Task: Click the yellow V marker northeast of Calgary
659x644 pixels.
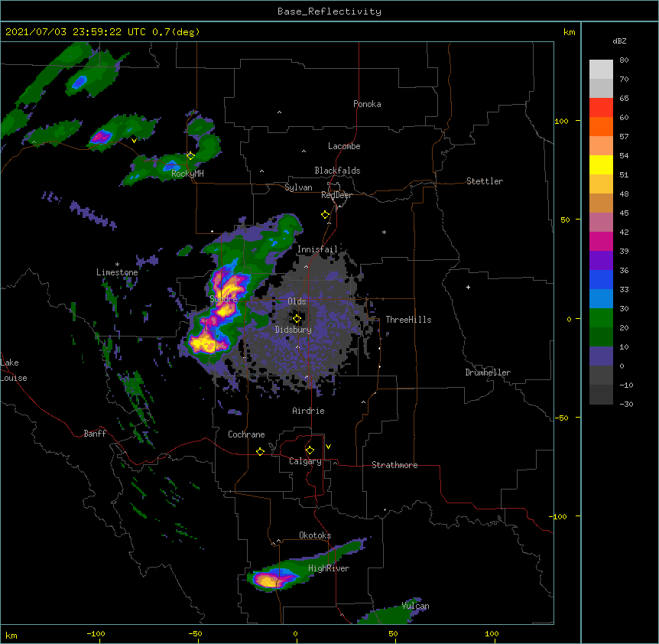Action: point(328,447)
